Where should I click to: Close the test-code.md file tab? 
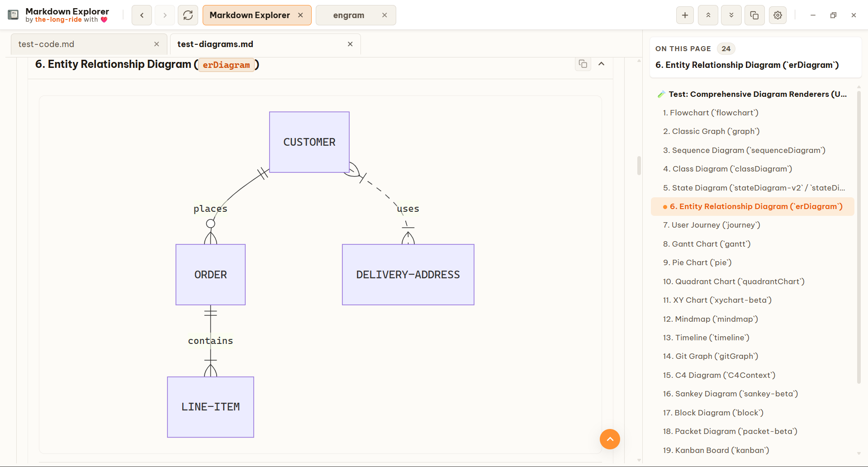[157, 44]
